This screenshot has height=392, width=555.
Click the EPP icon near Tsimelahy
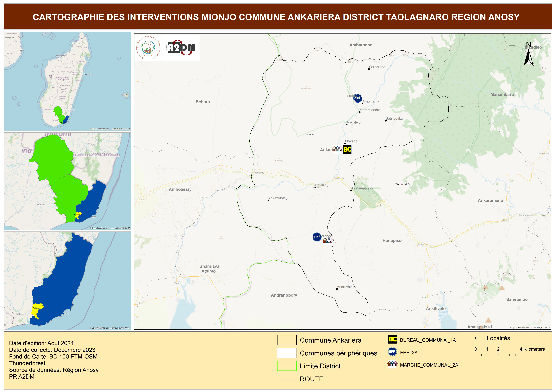point(358,98)
